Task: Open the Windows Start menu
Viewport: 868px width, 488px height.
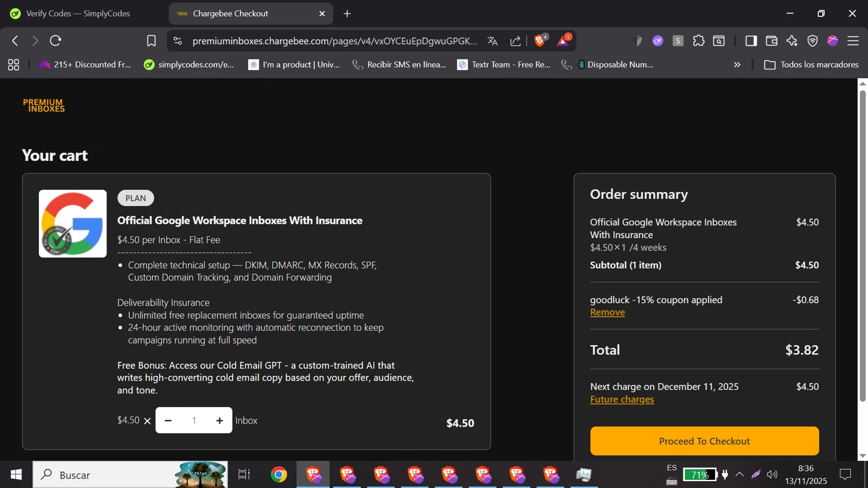Action: (16, 475)
